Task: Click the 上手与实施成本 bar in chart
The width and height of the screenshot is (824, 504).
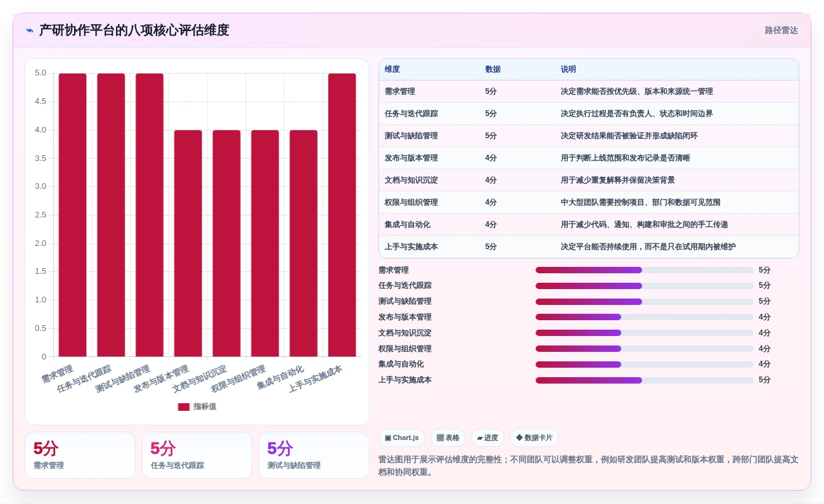Action: (x=342, y=215)
